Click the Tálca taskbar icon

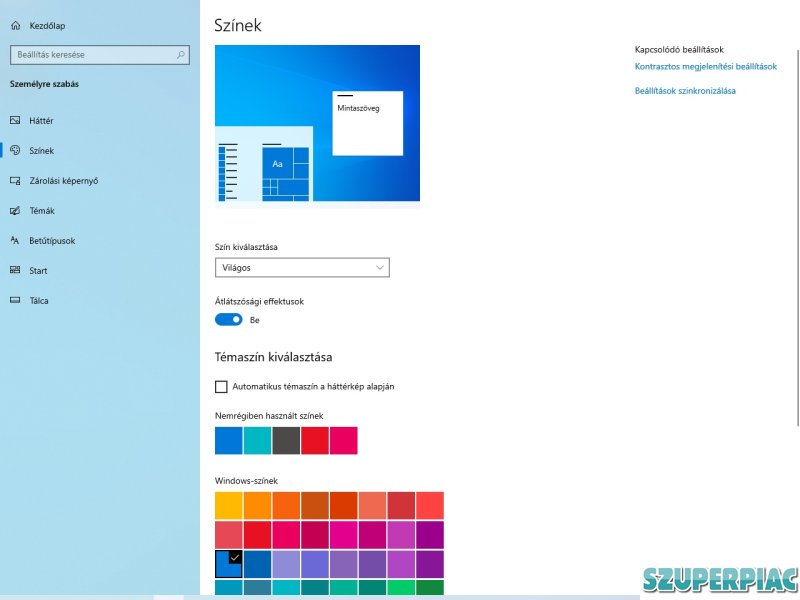tap(15, 301)
